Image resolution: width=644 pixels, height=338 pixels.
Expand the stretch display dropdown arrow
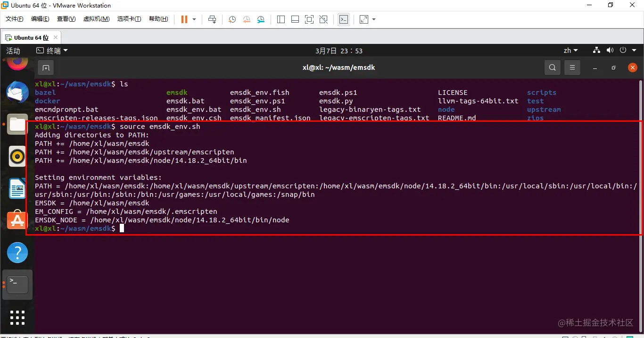pos(374,19)
